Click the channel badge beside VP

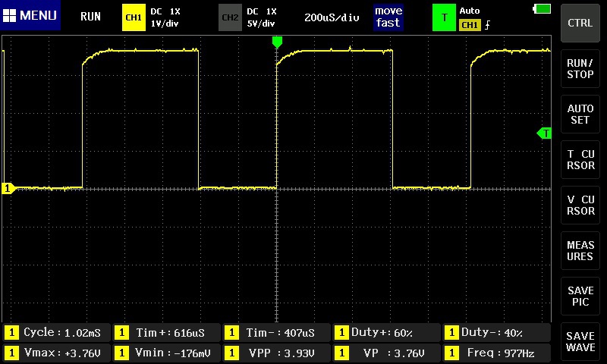(341, 353)
